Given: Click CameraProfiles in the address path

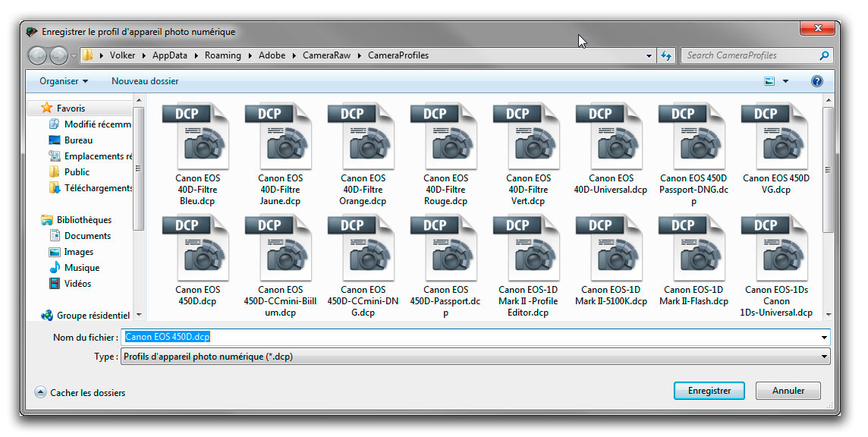Looking at the screenshot, I should click(x=398, y=55).
